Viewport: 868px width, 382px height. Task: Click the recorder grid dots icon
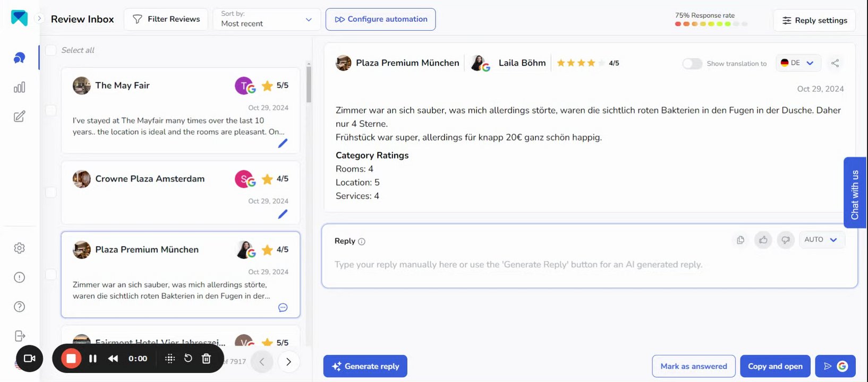point(170,359)
